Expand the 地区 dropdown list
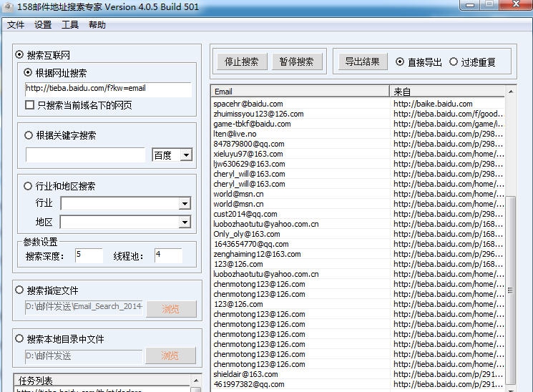Screen dimensions: 533x392 click(x=185, y=222)
